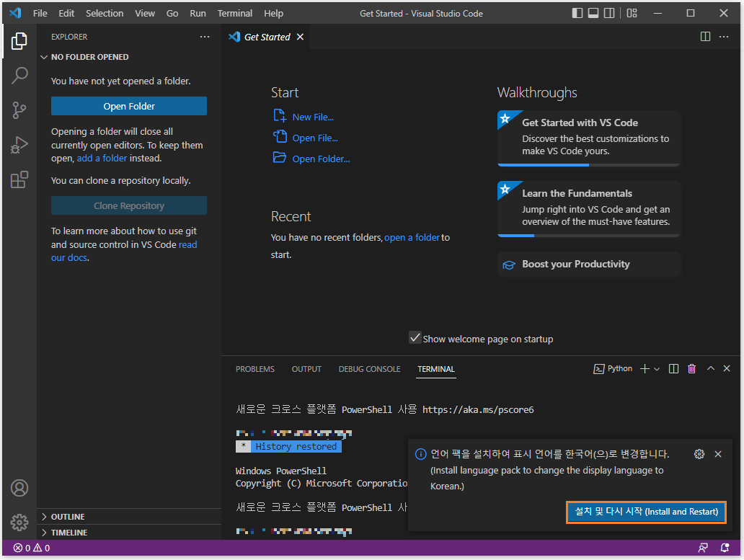Open notification settings gear
744x560 pixels.
click(x=699, y=454)
